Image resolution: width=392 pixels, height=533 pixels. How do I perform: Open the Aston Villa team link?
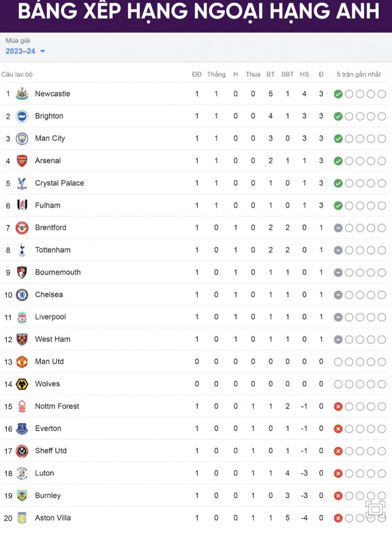tap(53, 518)
